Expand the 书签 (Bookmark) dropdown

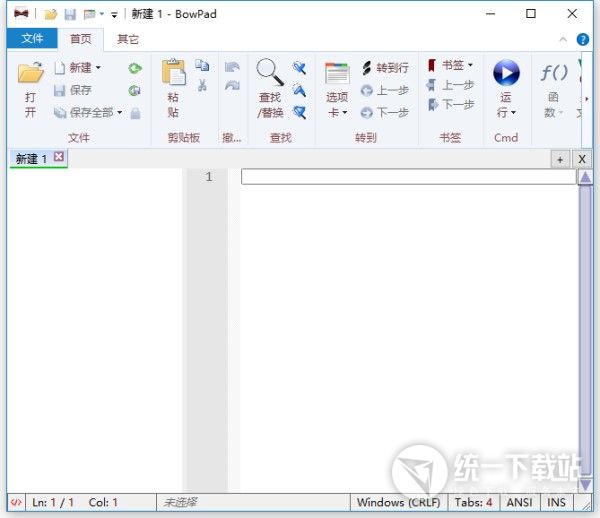470,65
